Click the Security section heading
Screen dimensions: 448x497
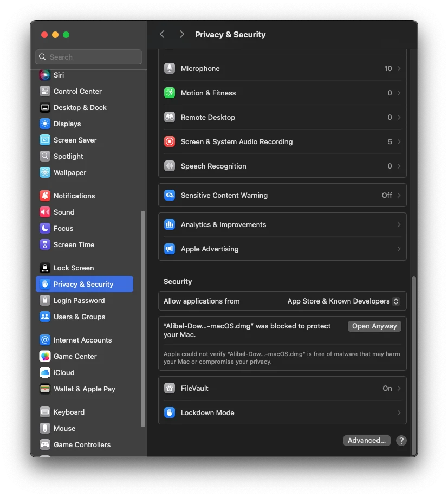[x=178, y=281]
